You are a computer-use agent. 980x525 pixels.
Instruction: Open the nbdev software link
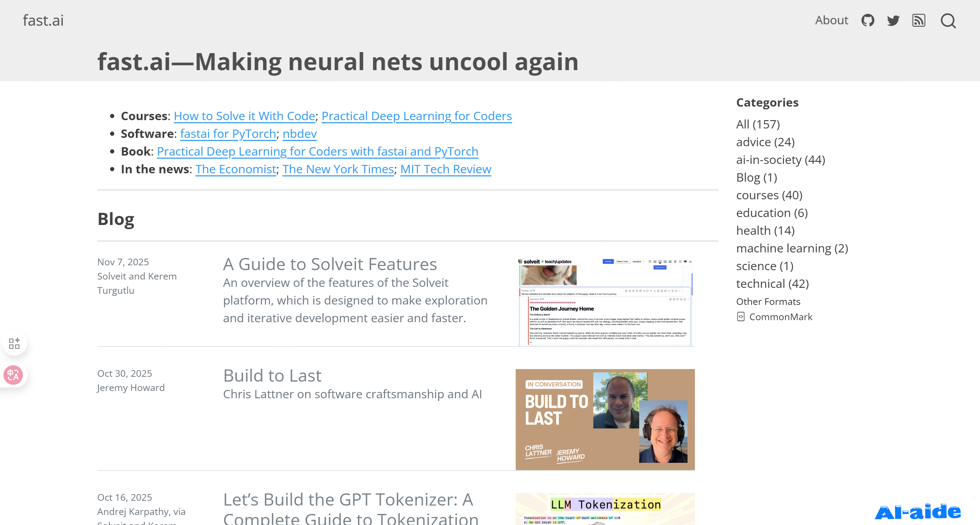pos(299,134)
